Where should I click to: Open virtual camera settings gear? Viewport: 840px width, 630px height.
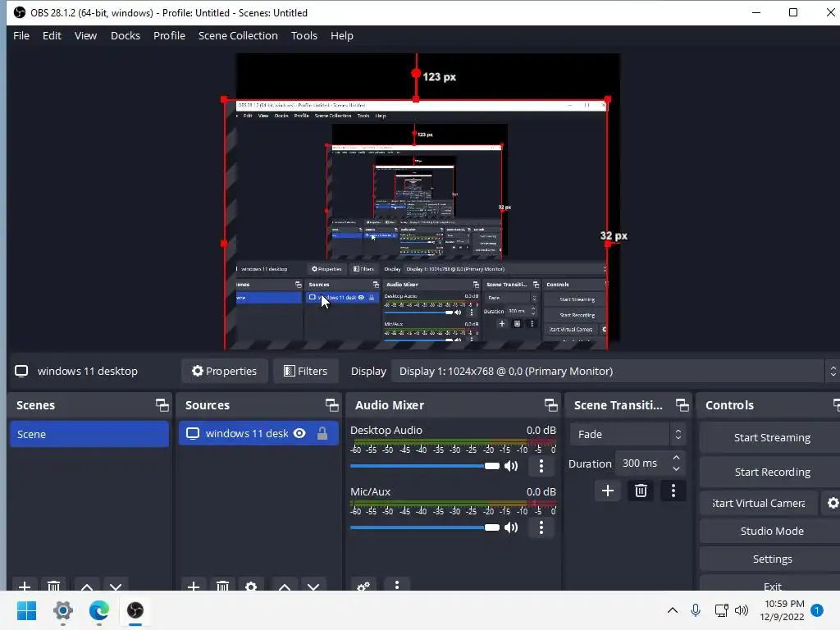tap(832, 503)
